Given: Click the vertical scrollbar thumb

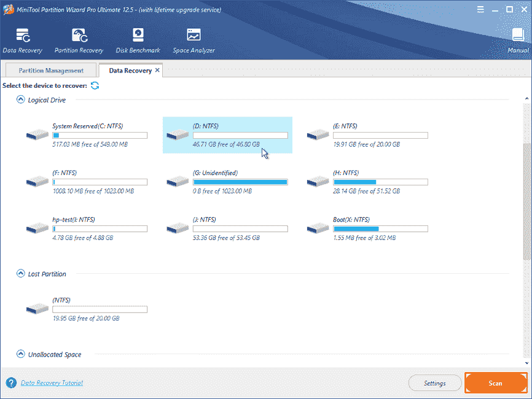Looking at the screenshot, I should pos(526,202).
